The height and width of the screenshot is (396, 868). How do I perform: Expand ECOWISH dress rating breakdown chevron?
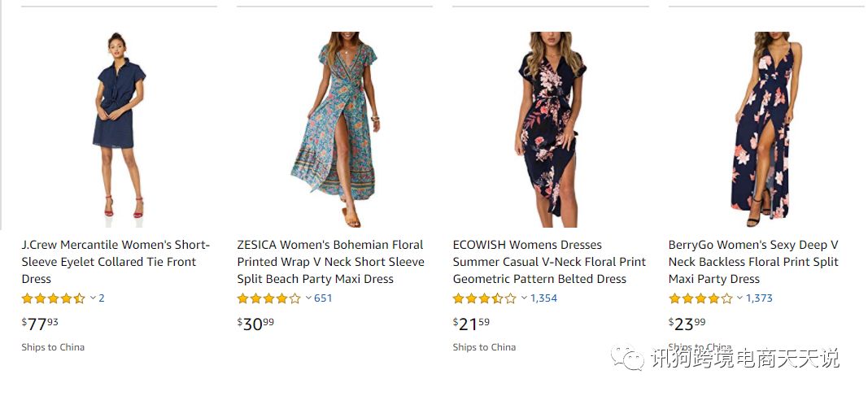click(x=524, y=298)
